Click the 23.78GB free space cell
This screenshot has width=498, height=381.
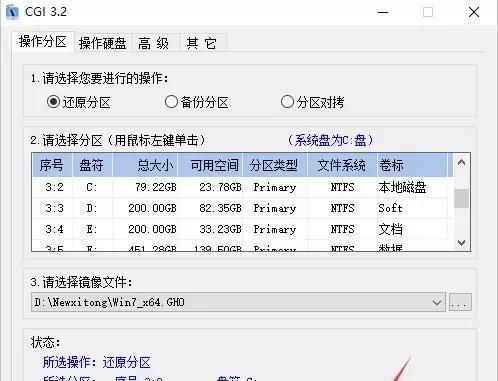click(x=220, y=187)
